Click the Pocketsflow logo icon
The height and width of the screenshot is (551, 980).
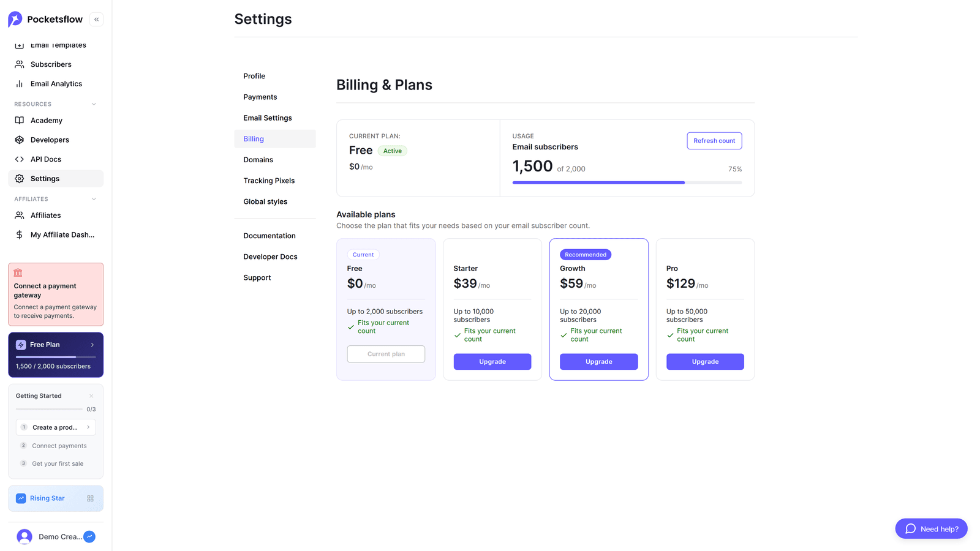click(x=15, y=20)
